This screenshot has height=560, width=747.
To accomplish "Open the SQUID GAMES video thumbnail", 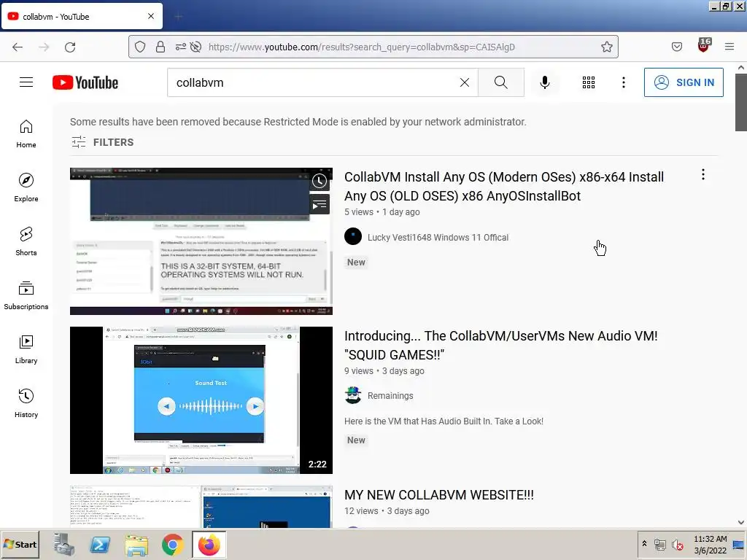I will click(201, 400).
